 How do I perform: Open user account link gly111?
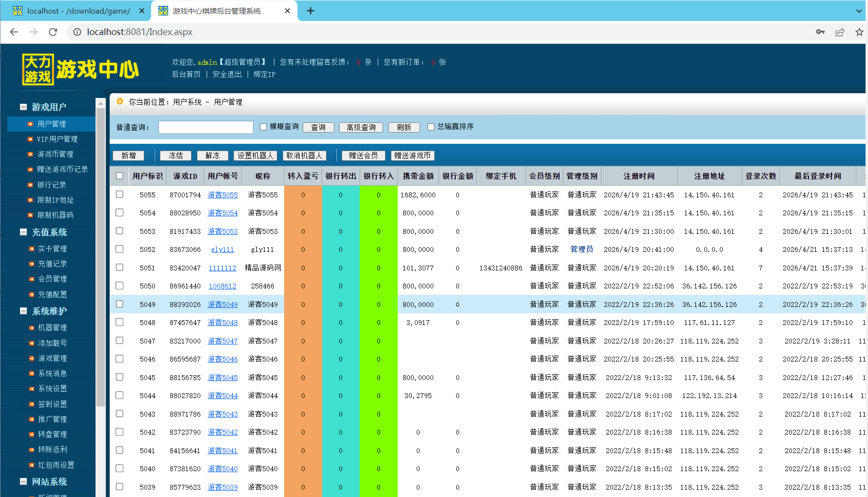(x=222, y=249)
